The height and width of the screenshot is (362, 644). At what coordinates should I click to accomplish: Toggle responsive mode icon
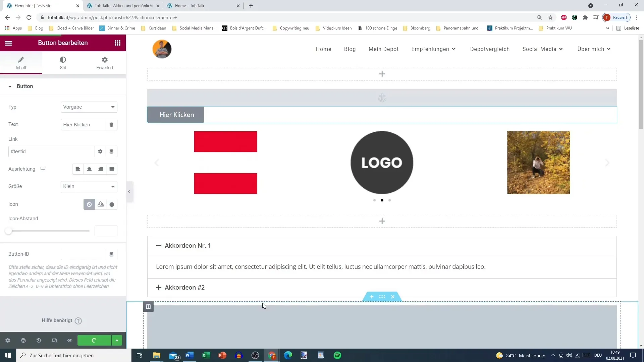pos(54,341)
